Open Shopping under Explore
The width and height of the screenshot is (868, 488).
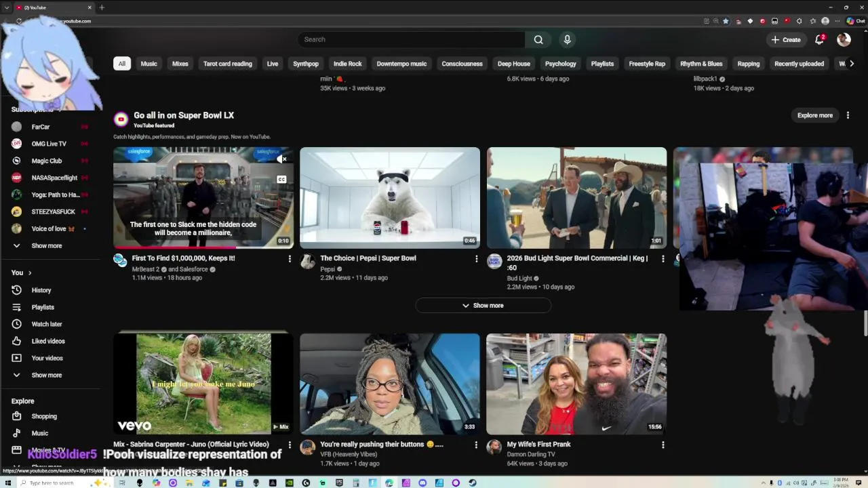(51, 416)
